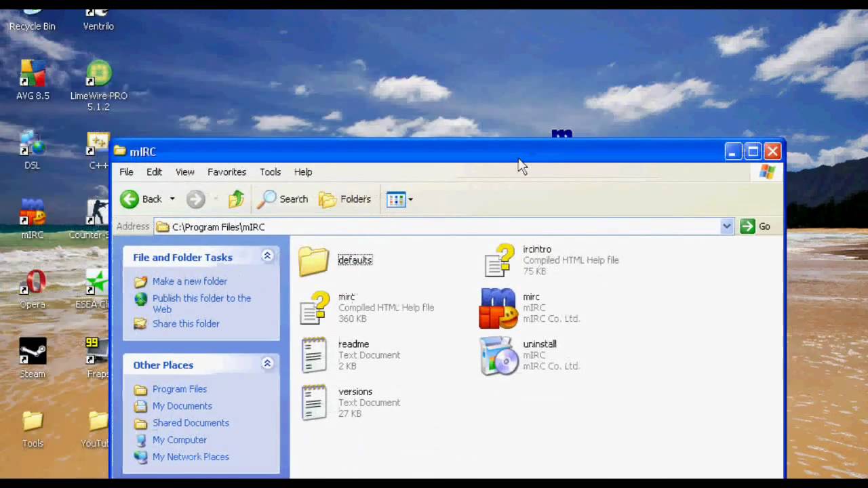
Task: Collapse the File and Folder Tasks panel
Action: (267, 256)
